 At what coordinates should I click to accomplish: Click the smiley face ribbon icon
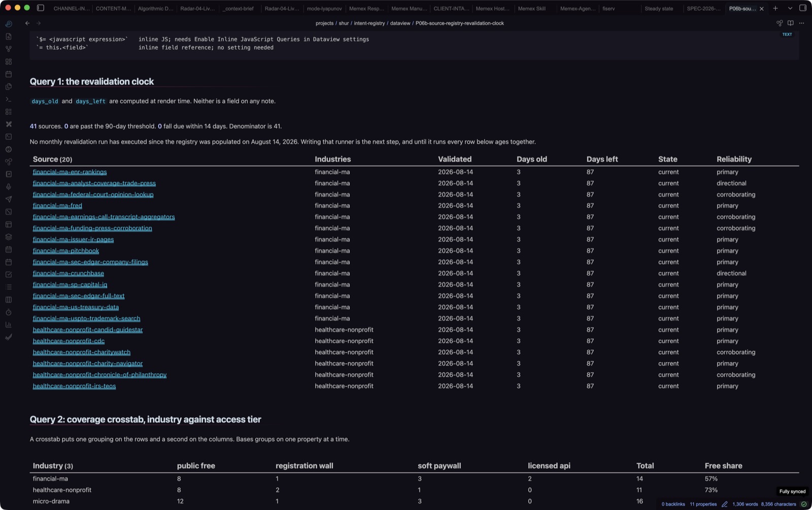[9, 149]
